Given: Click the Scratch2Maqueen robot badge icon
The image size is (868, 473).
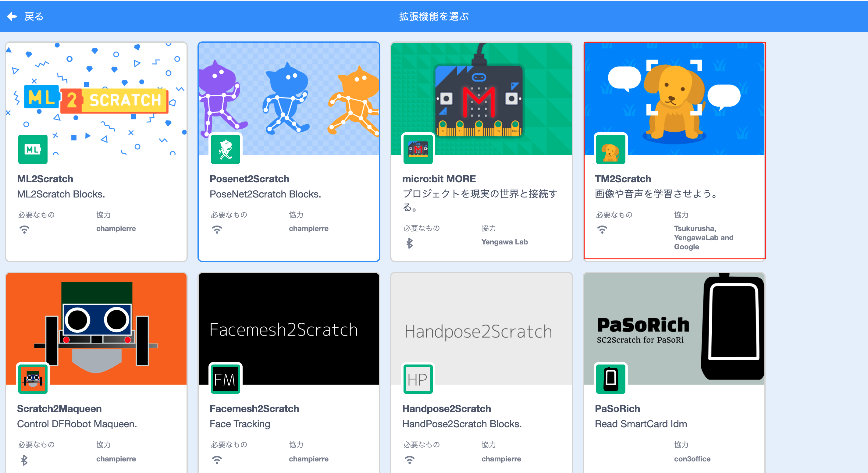Looking at the screenshot, I should coord(33,379).
